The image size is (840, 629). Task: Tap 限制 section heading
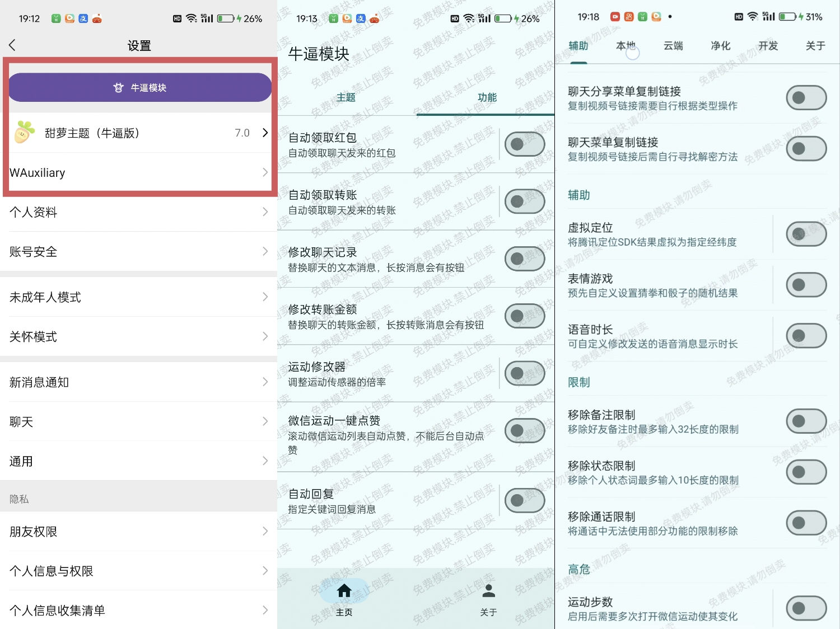[x=579, y=382]
